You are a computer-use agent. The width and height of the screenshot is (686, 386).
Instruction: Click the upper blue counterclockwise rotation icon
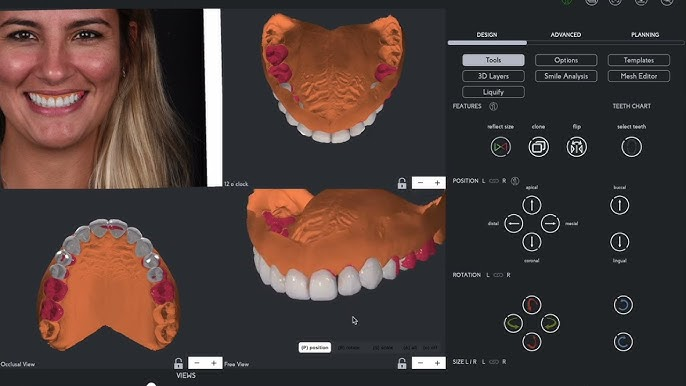point(623,305)
